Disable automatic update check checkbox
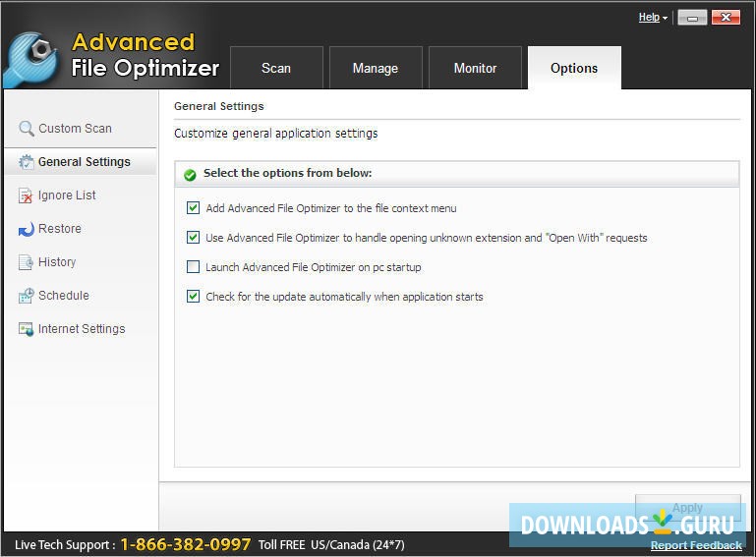Screen dimensions: 756x557 click(x=193, y=296)
